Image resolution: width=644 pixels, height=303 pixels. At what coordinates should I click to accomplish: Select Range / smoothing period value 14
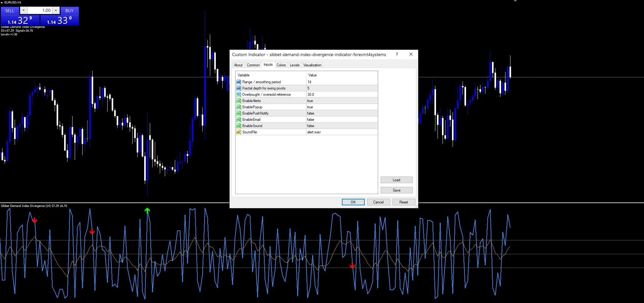click(342, 82)
